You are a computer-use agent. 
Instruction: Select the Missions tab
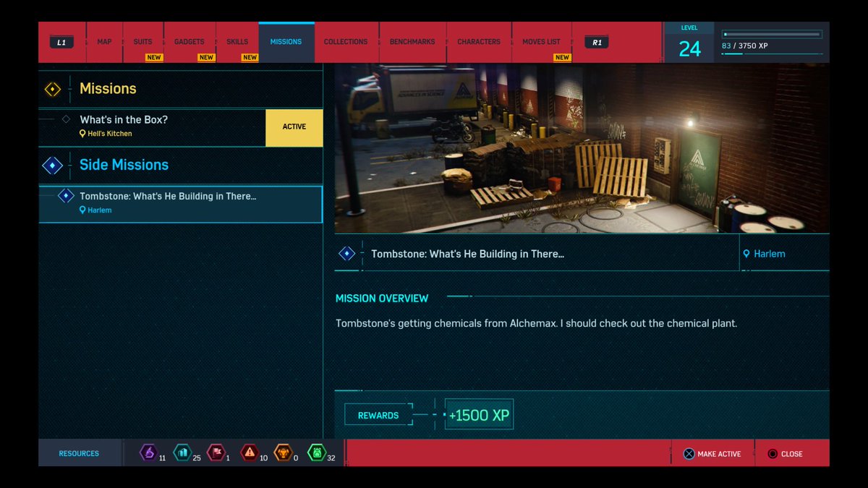tap(286, 42)
